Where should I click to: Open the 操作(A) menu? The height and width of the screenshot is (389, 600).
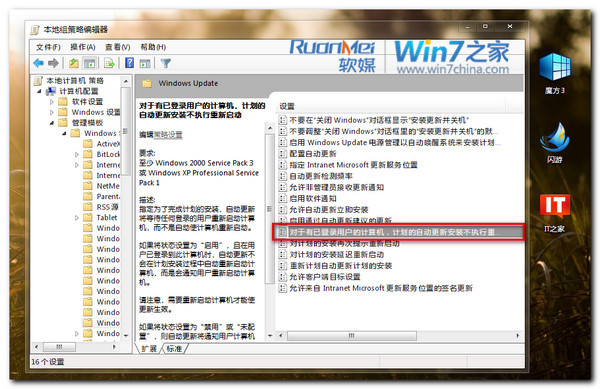pos(83,47)
